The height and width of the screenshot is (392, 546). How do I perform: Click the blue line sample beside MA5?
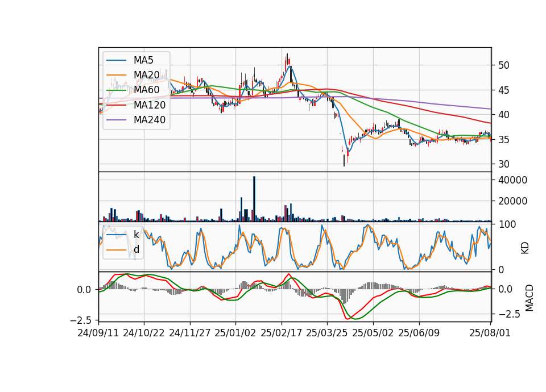tap(116, 60)
